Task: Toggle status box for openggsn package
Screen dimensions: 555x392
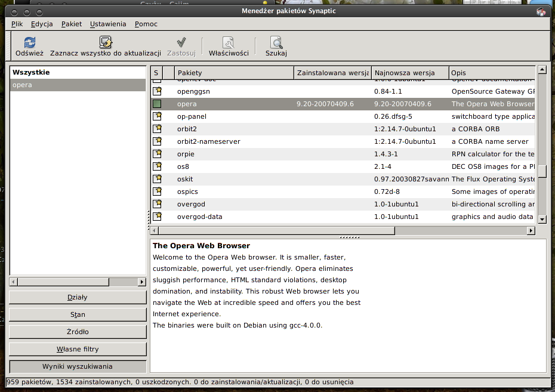Action: pos(157,91)
